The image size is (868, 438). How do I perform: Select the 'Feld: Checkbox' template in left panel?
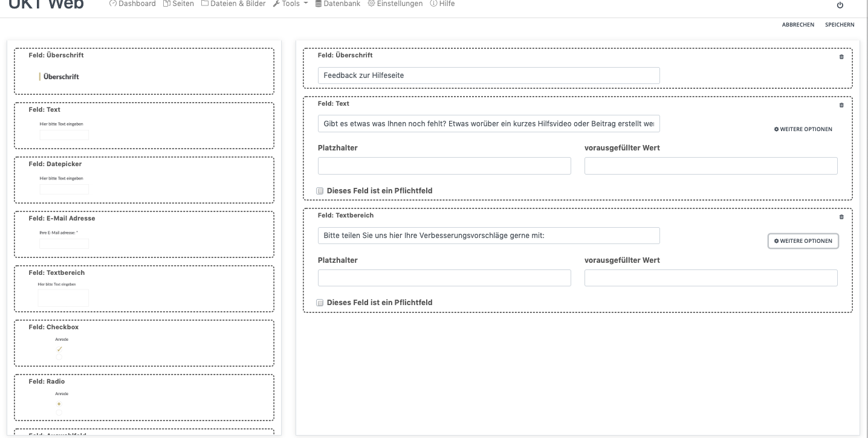(144, 343)
